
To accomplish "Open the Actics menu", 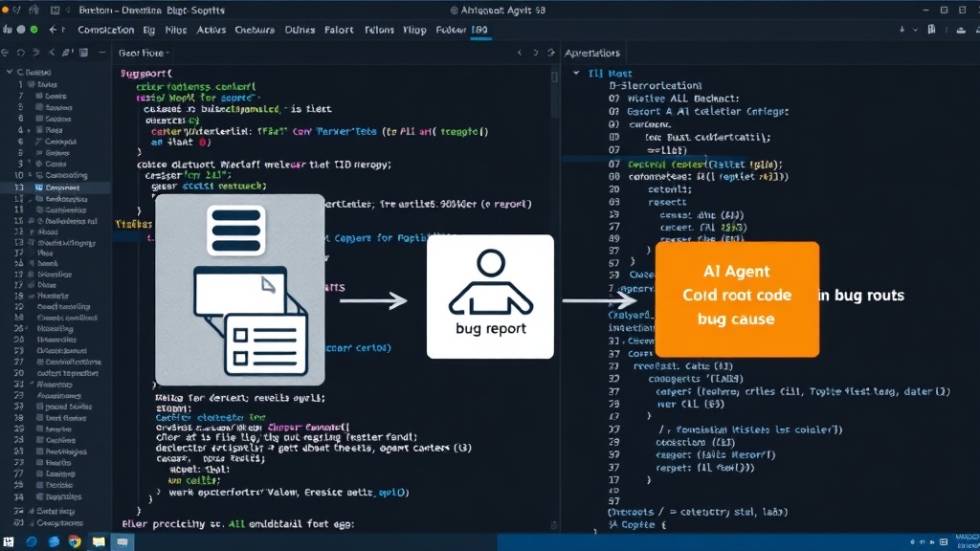I will pos(212,30).
